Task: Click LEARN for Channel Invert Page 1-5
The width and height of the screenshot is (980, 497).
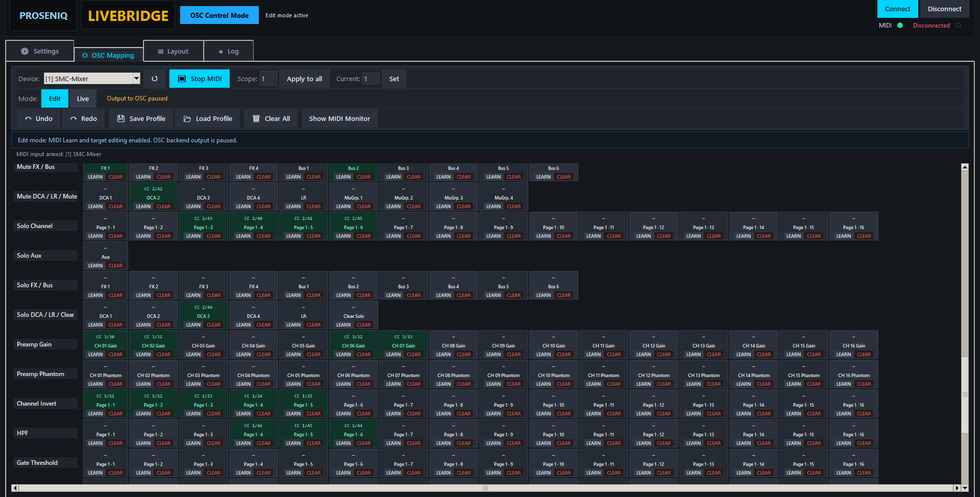Action: [293, 414]
